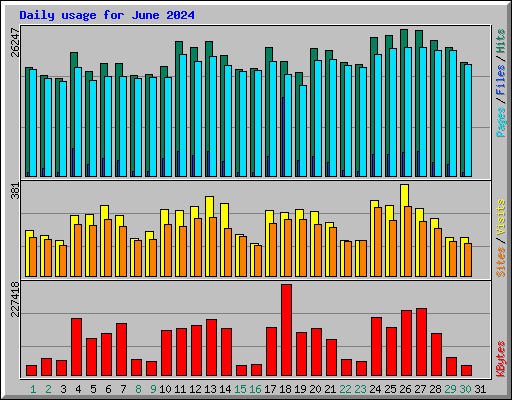The height and width of the screenshot is (400, 512).
Task: Click the orange Sites bar for day 16
Action: click(x=258, y=261)
